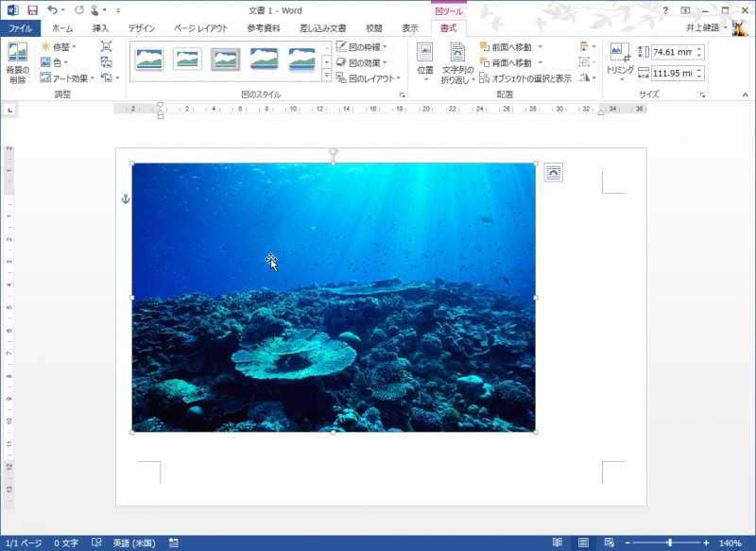Expand the アート効果 (Artistic Effects) dropdown

tap(68, 78)
